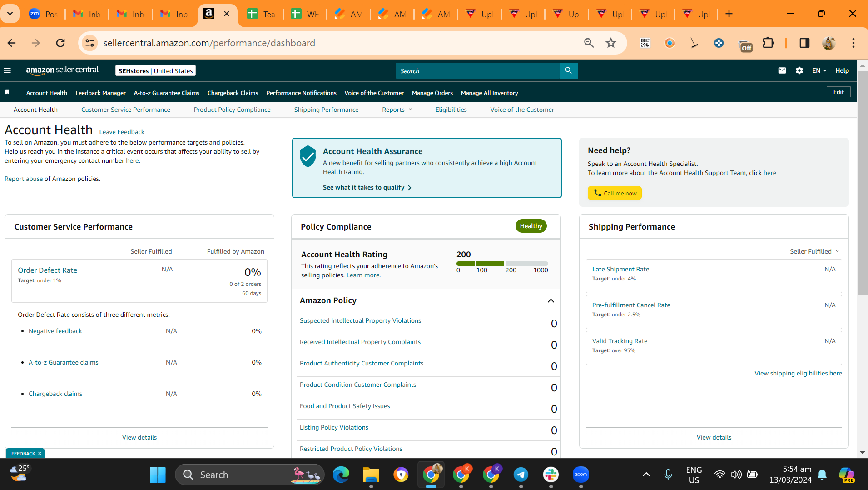Close the active Amazon tab

227,14
